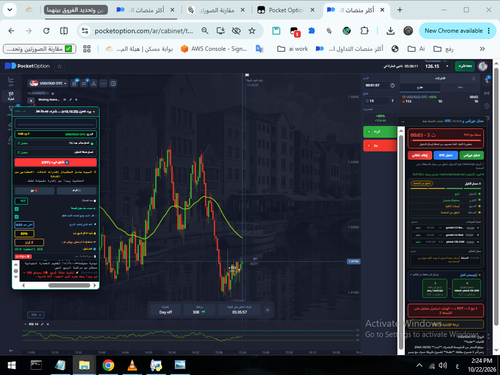Open account balance 126.15 dropdown

(x=437, y=66)
